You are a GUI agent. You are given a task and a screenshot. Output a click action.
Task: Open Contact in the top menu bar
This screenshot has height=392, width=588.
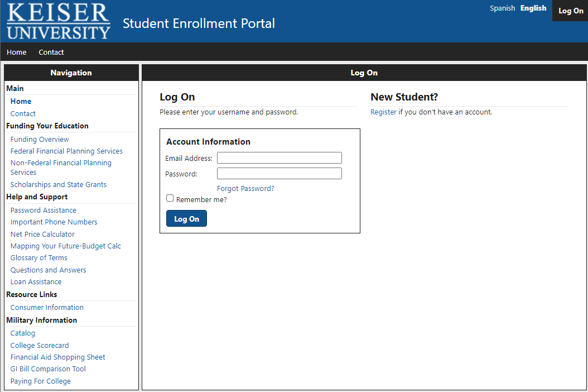(x=51, y=52)
